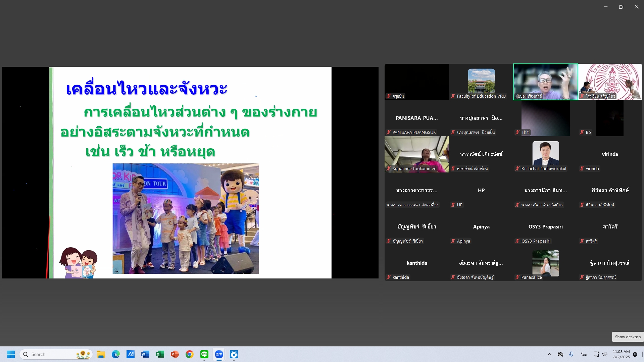Click the Show desktop button
Image resolution: width=644 pixels, height=362 pixels.
click(627, 337)
